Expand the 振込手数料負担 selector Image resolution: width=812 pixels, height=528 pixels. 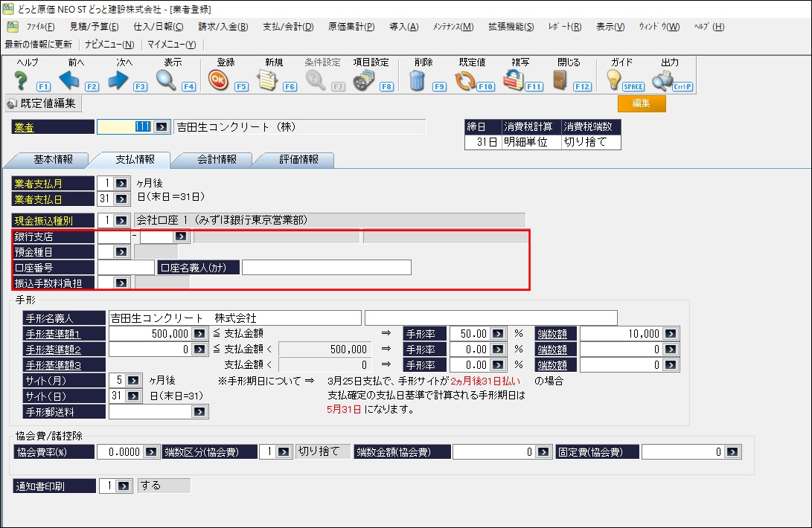tap(122, 283)
